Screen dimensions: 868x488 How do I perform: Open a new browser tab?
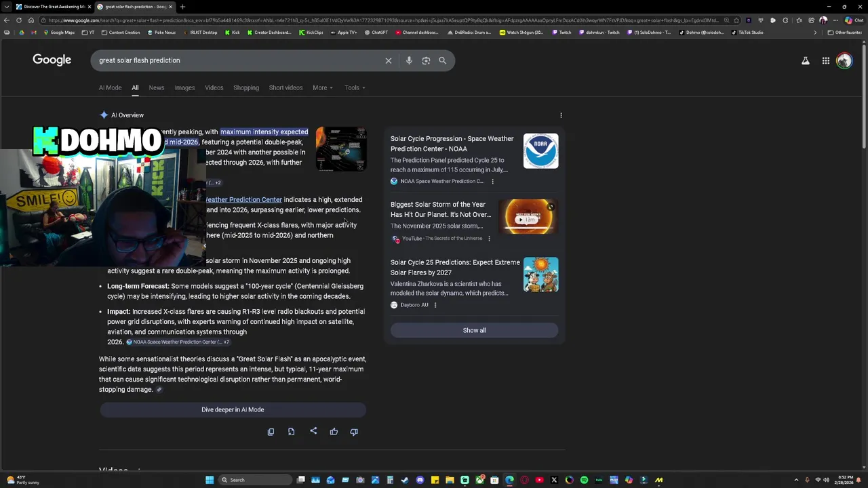click(182, 7)
